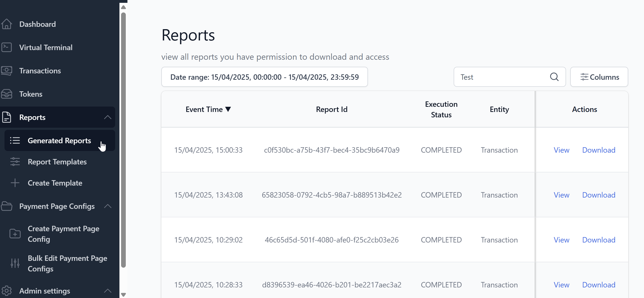This screenshot has height=298, width=644.
Task: Open the Dashboard menu item
Action: (x=37, y=24)
